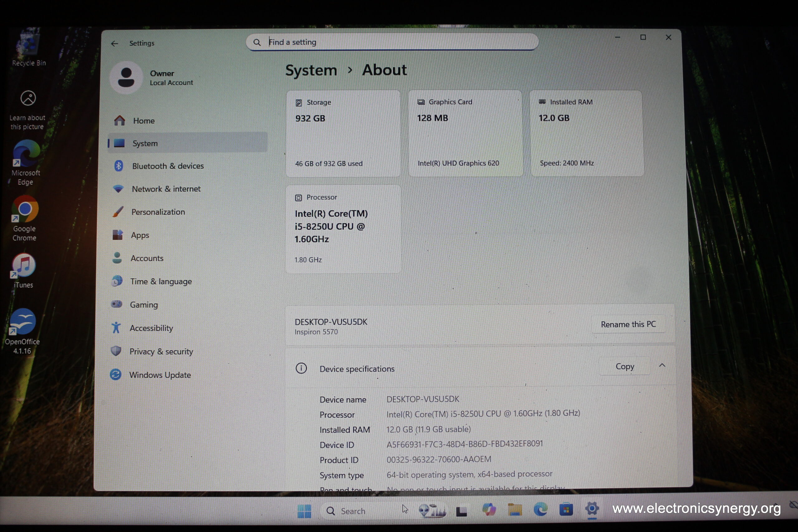Collapse the Device specifications section

tap(662, 366)
